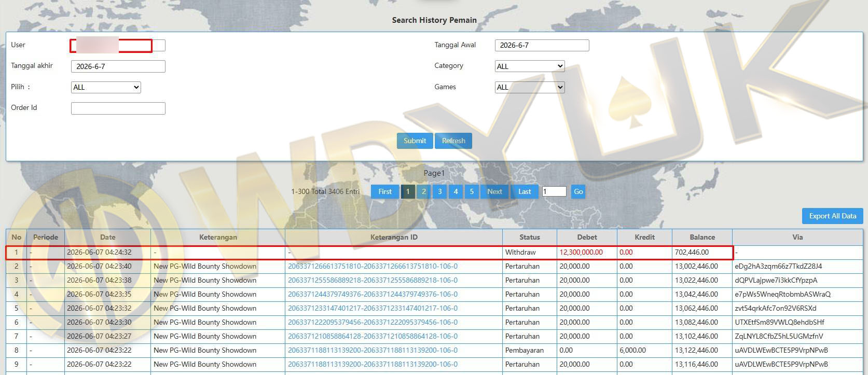Click the Tanggal akhir date field
This screenshot has width=868, height=375.
[118, 66]
